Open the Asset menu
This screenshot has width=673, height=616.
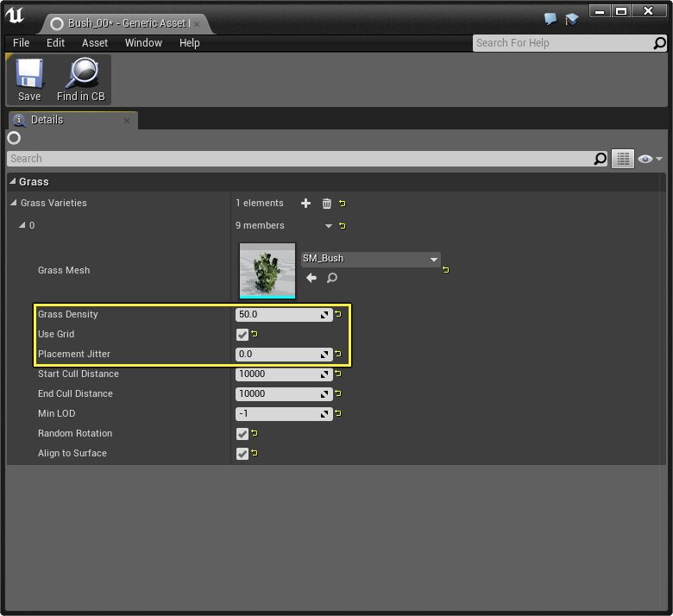click(95, 43)
